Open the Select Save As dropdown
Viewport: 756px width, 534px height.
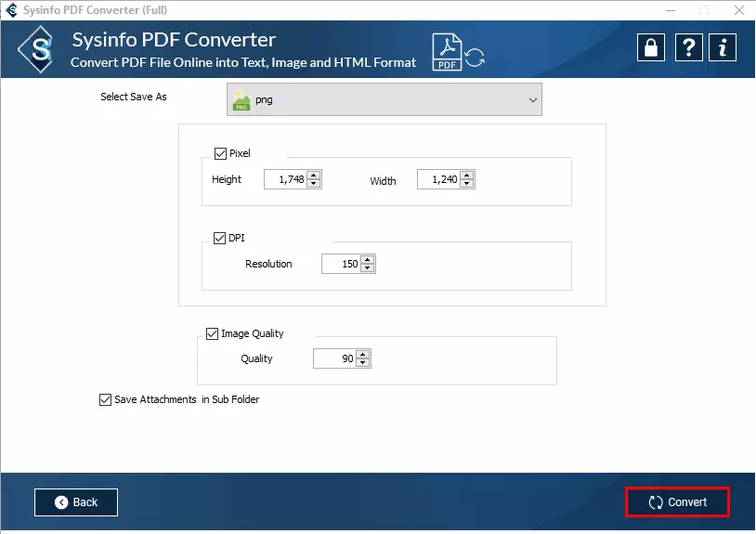pos(385,99)
